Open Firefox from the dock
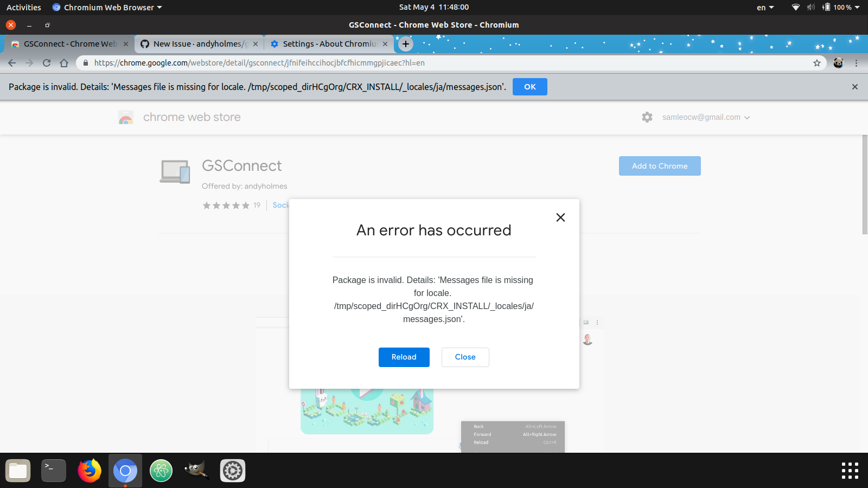Image resolution: width=868 pixels, height=488 pixels. point(89,471)
